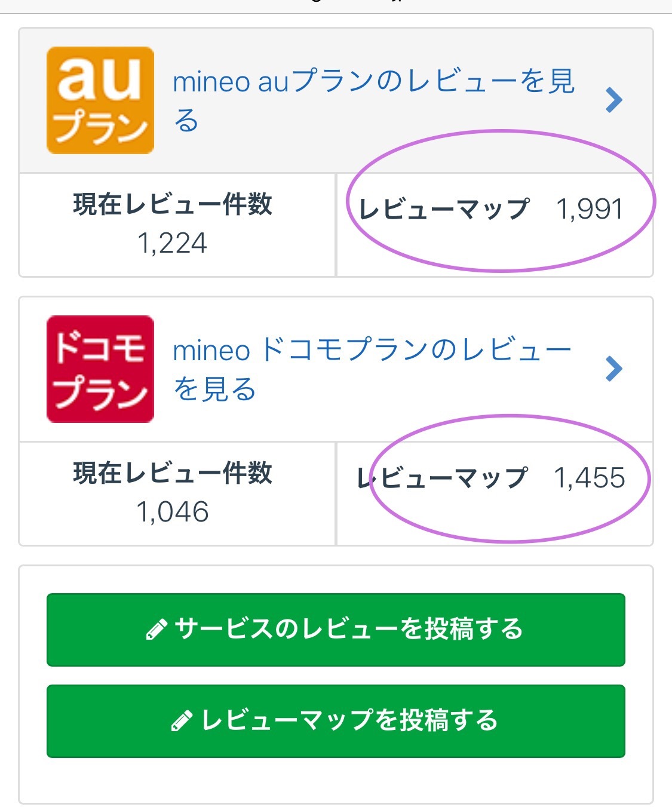
Task: Select レビューマップ label in Docomo plan card
Action: pos(443,478)
